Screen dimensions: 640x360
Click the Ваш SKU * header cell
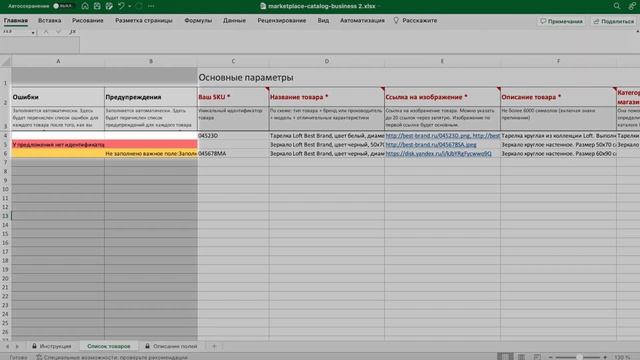(x=233, y=97)
